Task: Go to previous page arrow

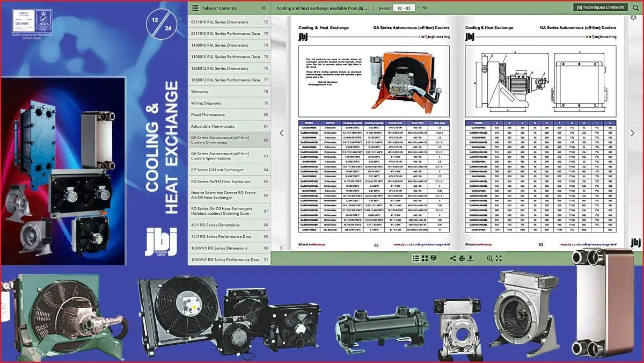Action: [281, 133]
